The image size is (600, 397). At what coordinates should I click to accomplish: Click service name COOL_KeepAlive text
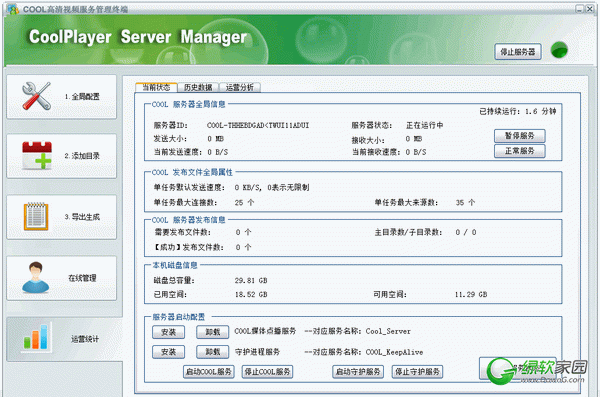tap(395, 352)
